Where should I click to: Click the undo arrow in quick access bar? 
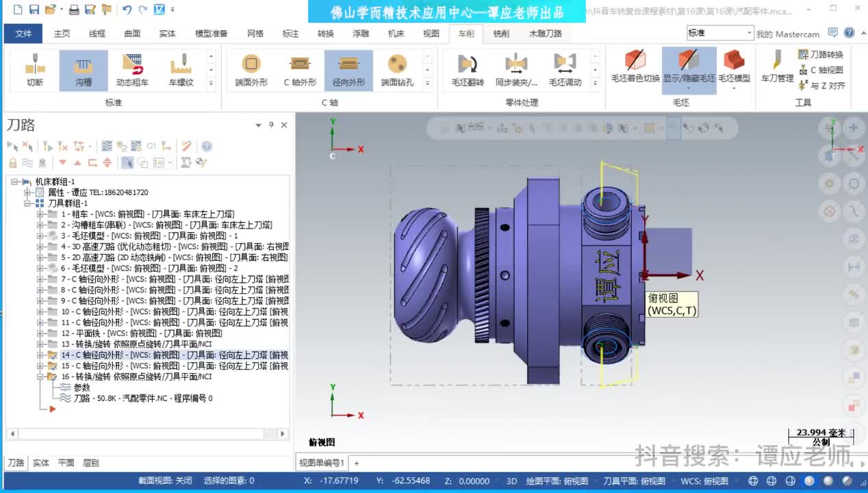pyautogui.click(x=127, y=10)
